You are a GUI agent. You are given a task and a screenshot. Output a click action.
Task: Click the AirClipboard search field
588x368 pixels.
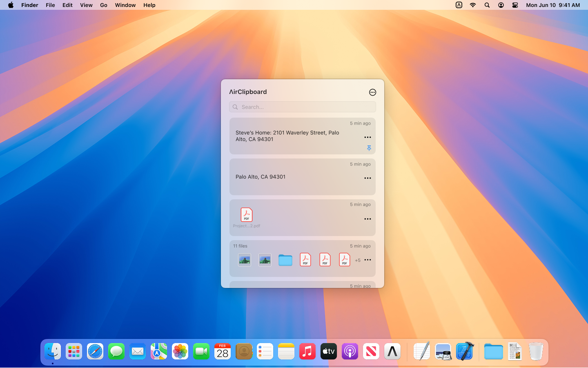point(302,107)
